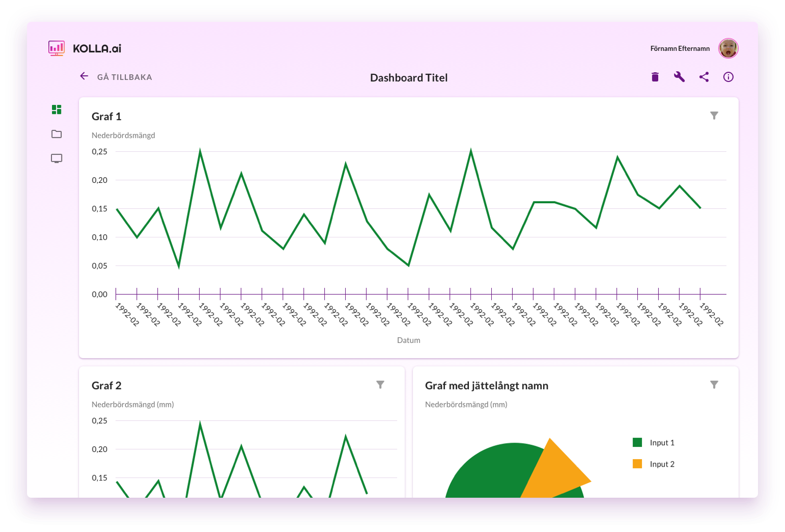Click Nederbördsmängd label in Graf 1
The image size is (785, 532).
[123, 135]
